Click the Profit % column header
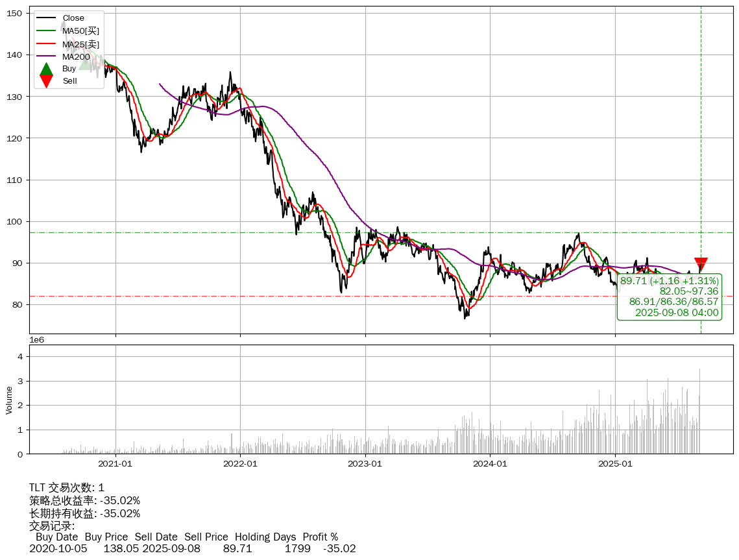This screenshot has width=739, height=560. [x=320, y=537]
